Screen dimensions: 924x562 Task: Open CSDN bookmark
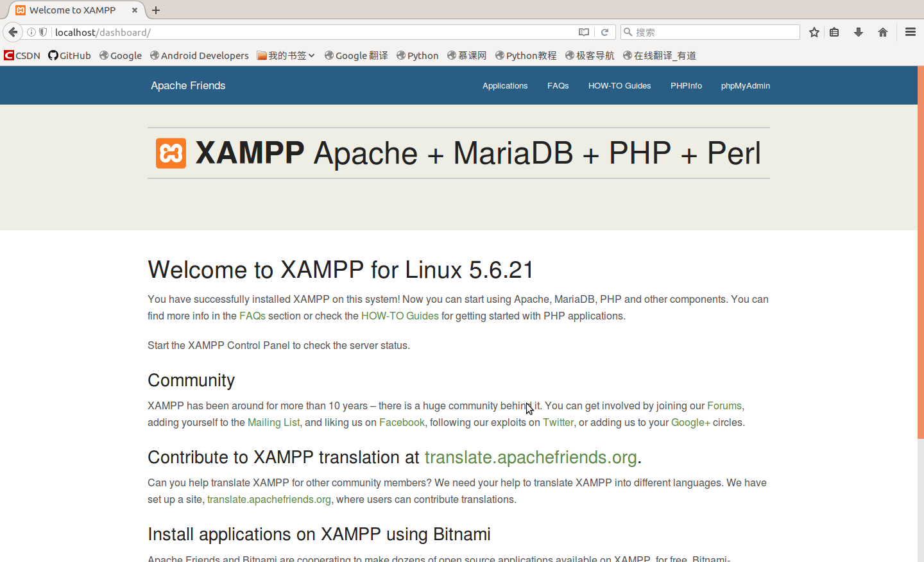coord(22,56)
